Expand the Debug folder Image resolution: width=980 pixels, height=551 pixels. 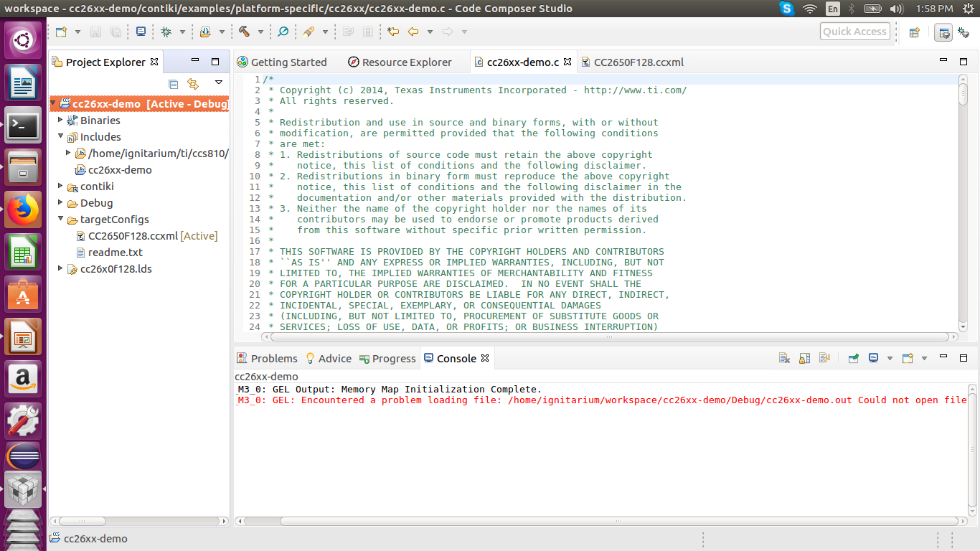[x=61, y=203]
